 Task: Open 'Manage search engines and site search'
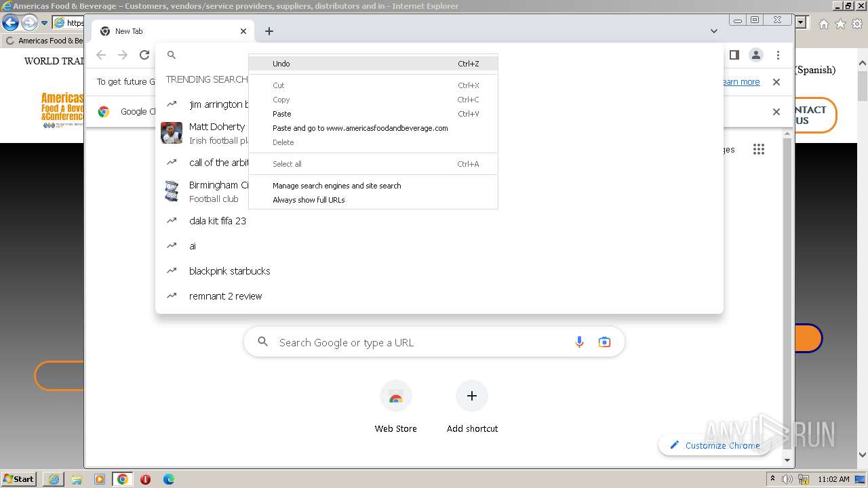click(373, 186)
